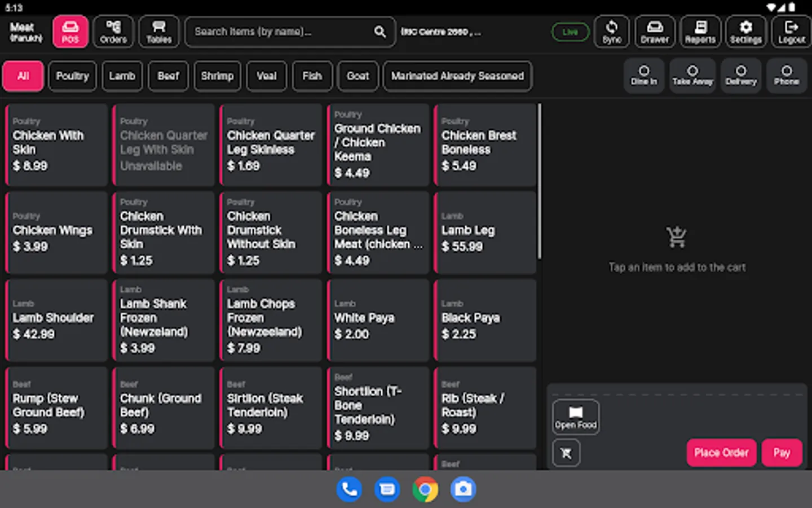
Task: Add Rump (Stew Ground Beef)
Action: pos(56,408)
